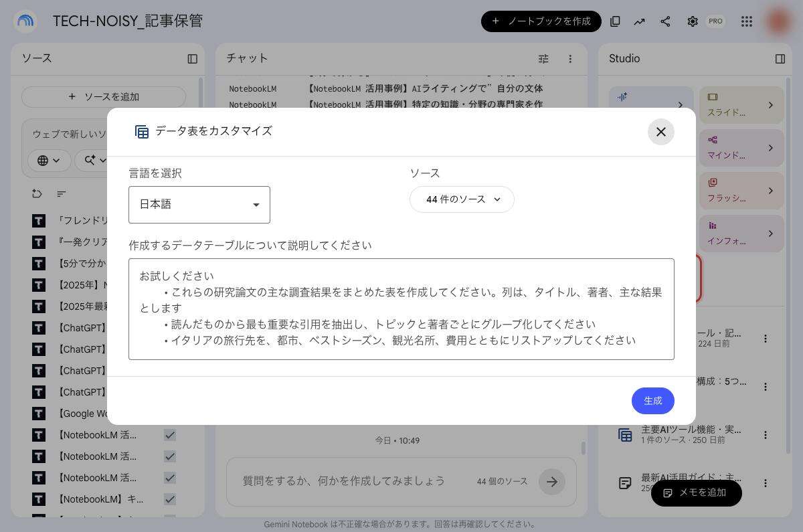Screen dimensions: 803x532
Task: Click the sort sources icon
Action: (62, 194)
